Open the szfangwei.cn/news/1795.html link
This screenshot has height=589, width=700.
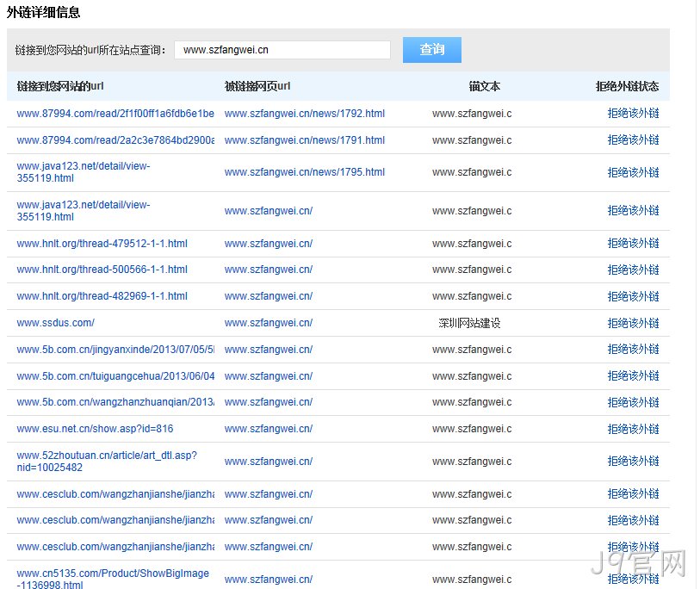[x=305, y=172]
